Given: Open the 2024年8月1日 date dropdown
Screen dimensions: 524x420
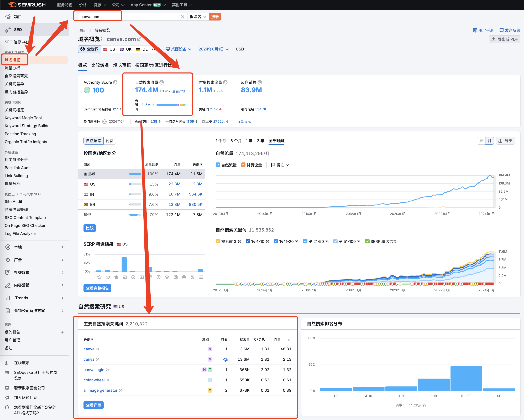Looking at the screenshot, I should (213, 49).
